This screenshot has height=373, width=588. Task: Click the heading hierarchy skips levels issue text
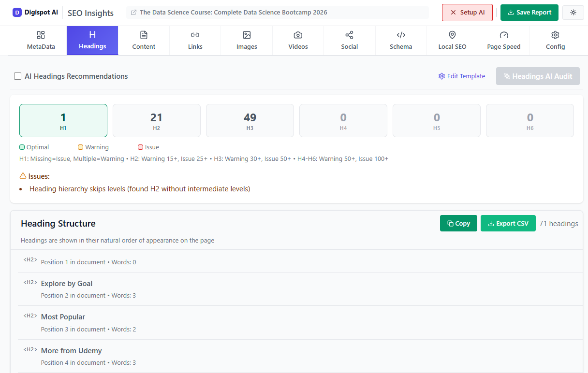coord(140,189)
